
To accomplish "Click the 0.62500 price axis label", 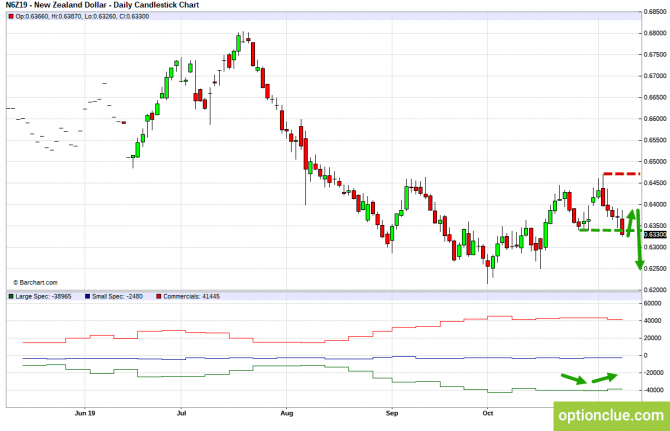I will coord(655,269).
